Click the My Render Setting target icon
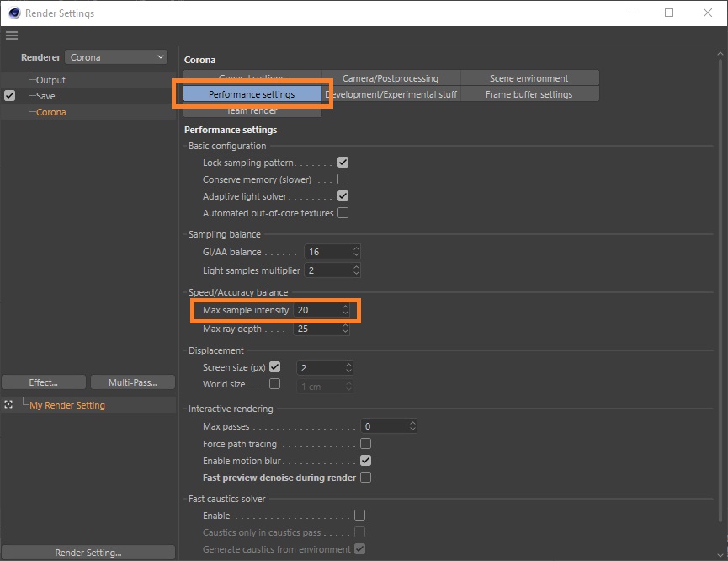Image resolution: width=728 pixels, height=561 pixels. 8,405
